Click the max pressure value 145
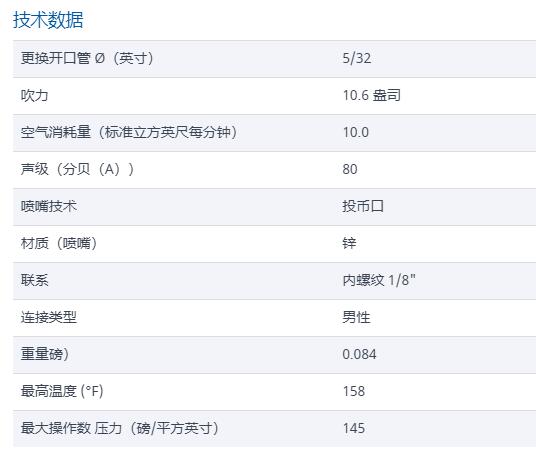 click(x=354, y=428)
